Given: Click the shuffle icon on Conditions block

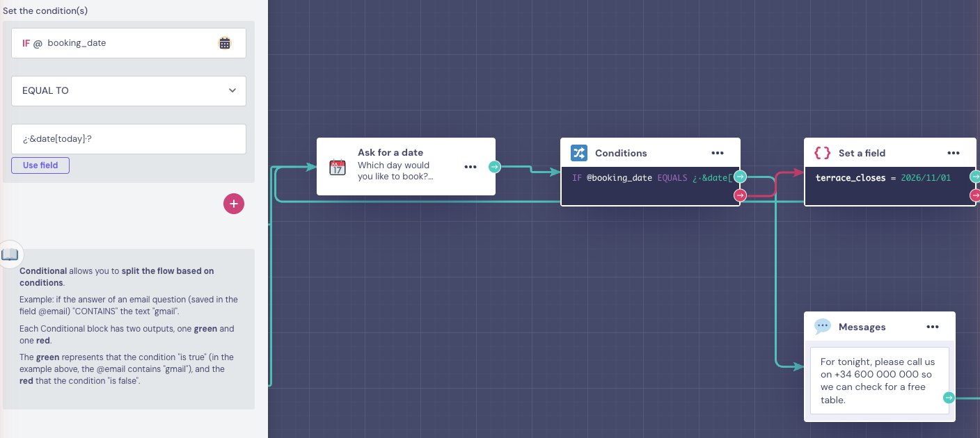Looking at the screenshot, I should pyautogui.click(x=579, y=153).
